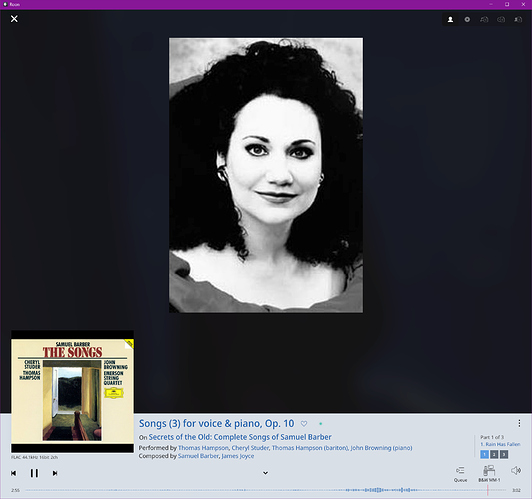Collapse the footer with the down chevron
The width and height of the screenshot is (532, 499).
(265, 473)
